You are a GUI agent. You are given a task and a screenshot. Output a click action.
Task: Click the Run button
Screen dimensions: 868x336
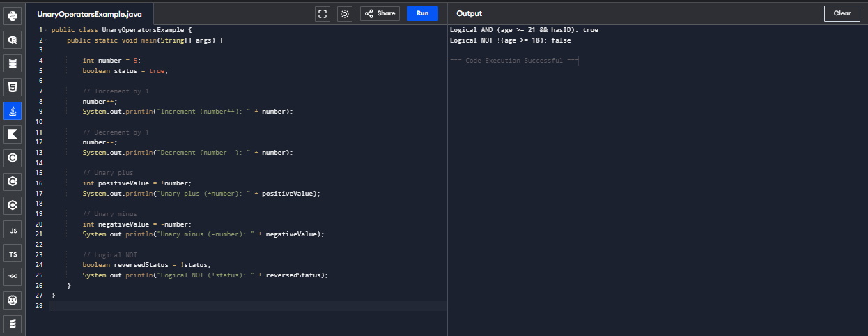[x=422, y=13]
